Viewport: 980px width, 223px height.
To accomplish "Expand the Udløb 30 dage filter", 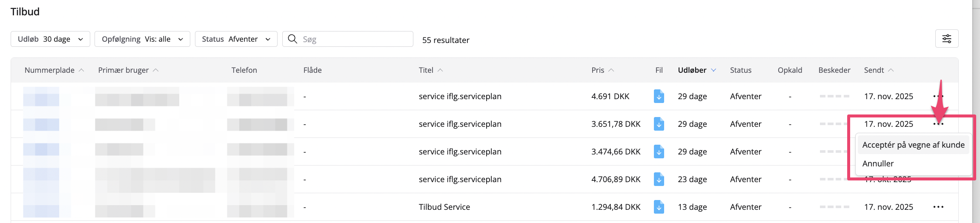I will [x=50, y=39].
